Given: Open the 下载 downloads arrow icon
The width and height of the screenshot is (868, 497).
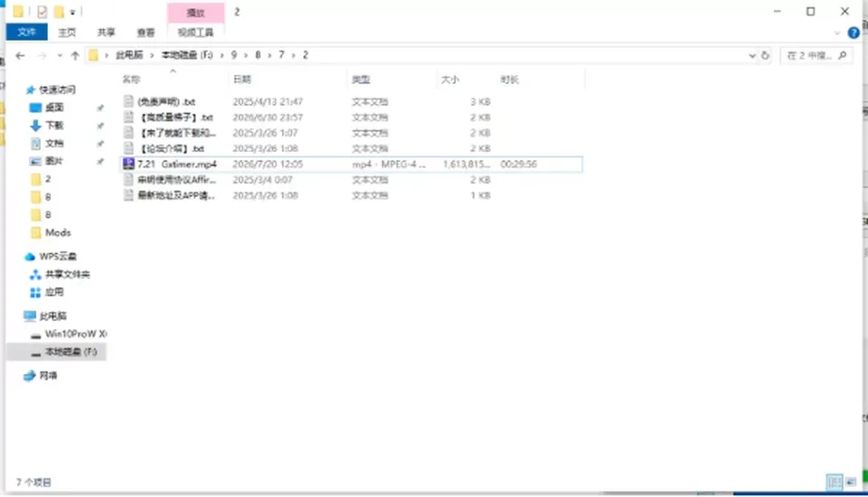Looking at the screenshot, I should 35,126.
